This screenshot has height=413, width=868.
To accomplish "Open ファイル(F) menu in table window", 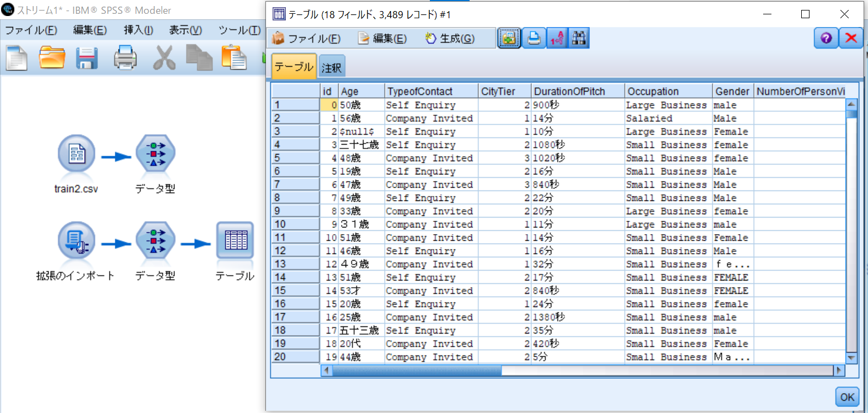I will [x=307, y=39].
